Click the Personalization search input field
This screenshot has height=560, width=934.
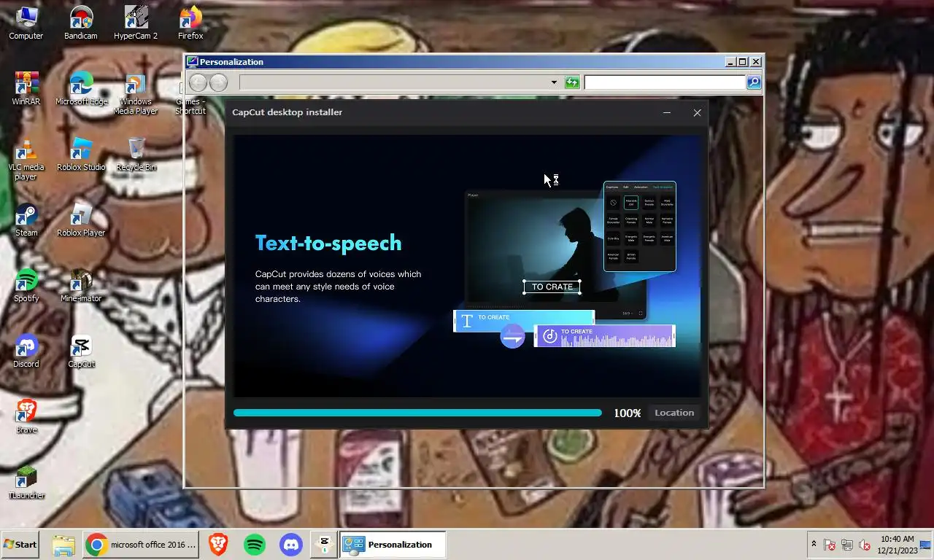click(x=665, y=82)
